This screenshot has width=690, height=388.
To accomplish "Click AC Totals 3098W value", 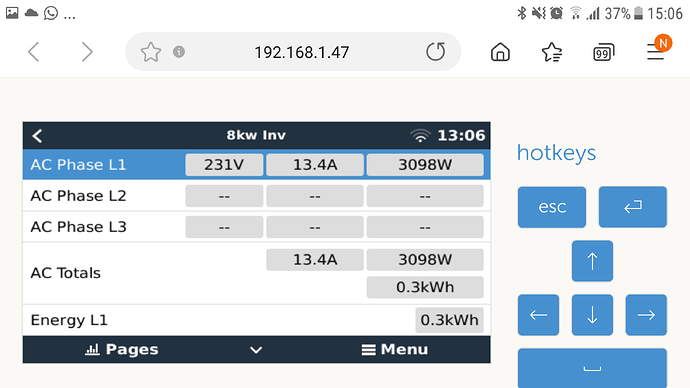I will (425, 260).
